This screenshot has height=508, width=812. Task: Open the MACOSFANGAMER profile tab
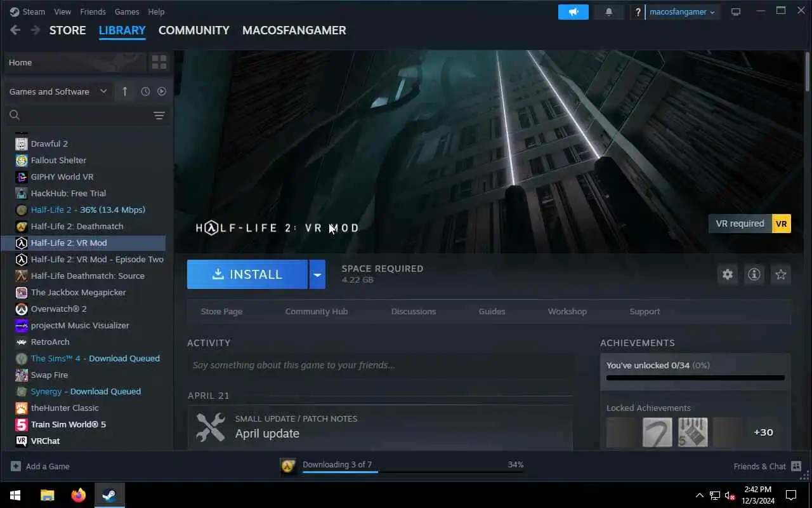[x=294, y=30]
